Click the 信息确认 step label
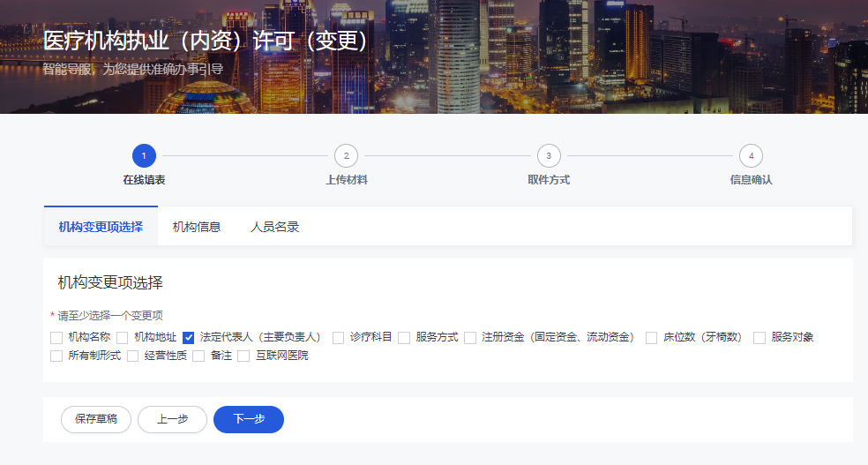Screen dimensions: 868x465 click(x=752, y=180)
